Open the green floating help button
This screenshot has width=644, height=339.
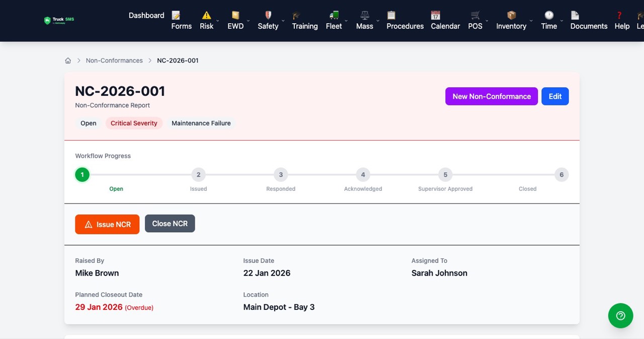point(620,316)
